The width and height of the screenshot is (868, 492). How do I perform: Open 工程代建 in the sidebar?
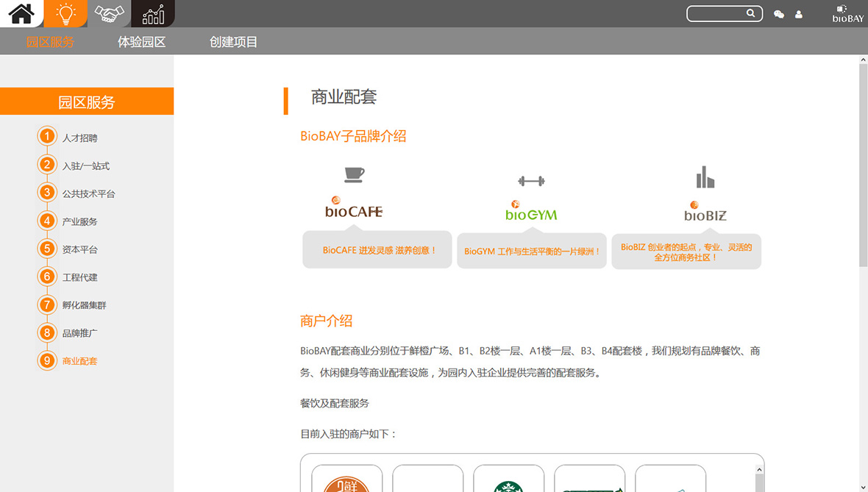[79, 277]
